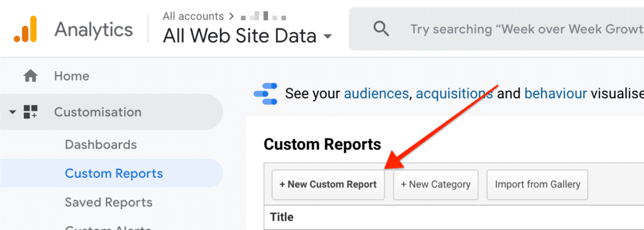Click the All accounts breadcrumb
Viewport: 644px width, 230px height.
pyautogui.click(x=193, y=16)
